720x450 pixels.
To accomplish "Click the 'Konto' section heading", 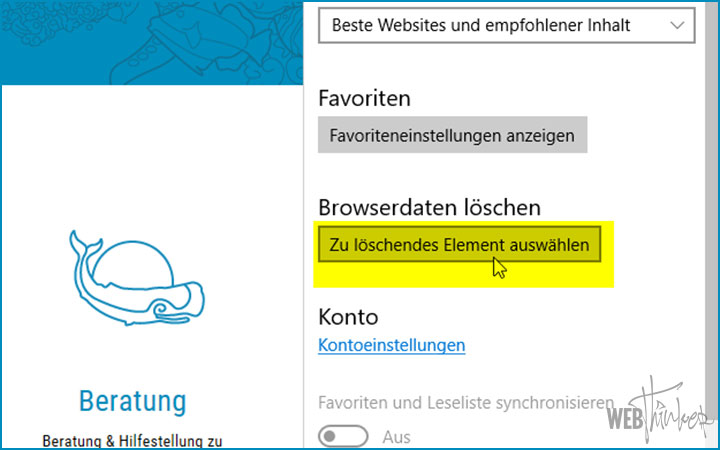I will pyautogui.click(x=348, y=317).
